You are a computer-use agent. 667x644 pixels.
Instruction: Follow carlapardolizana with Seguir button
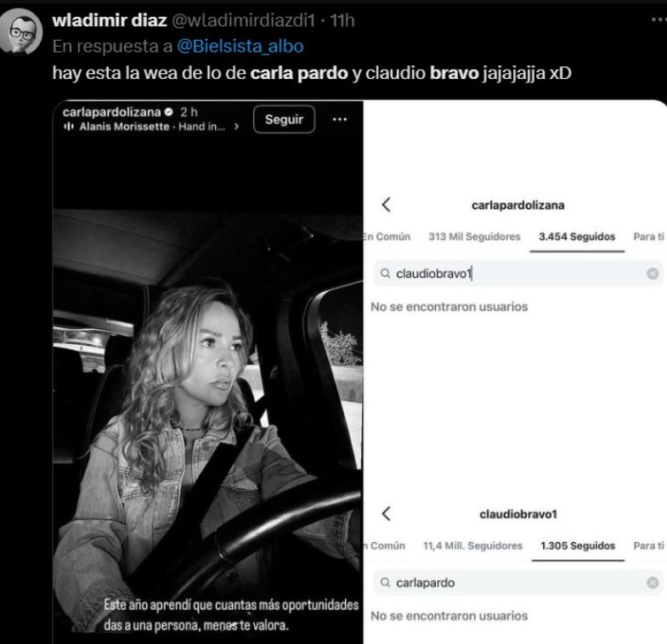[284, 120]
